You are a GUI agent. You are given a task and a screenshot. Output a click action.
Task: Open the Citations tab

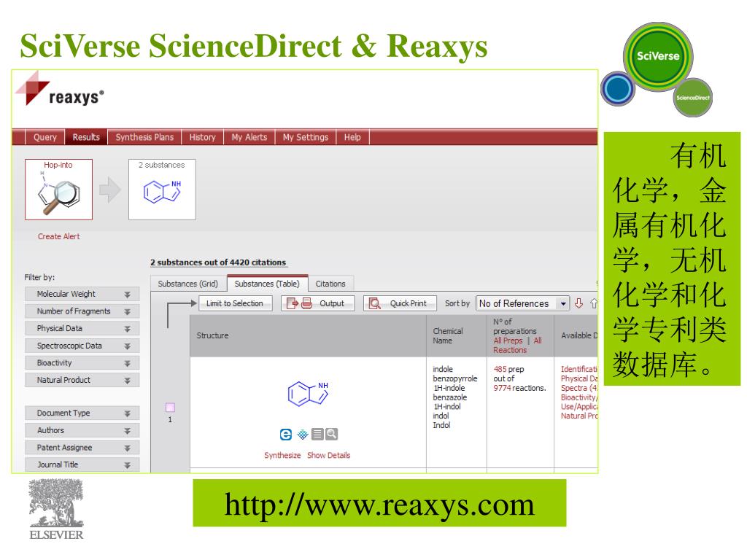click(330, 284)
